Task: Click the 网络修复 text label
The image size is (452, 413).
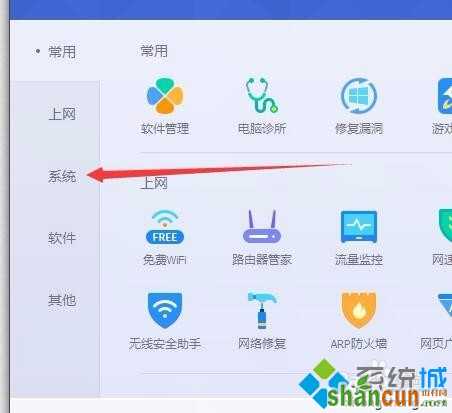Action: tap(262, 343)
